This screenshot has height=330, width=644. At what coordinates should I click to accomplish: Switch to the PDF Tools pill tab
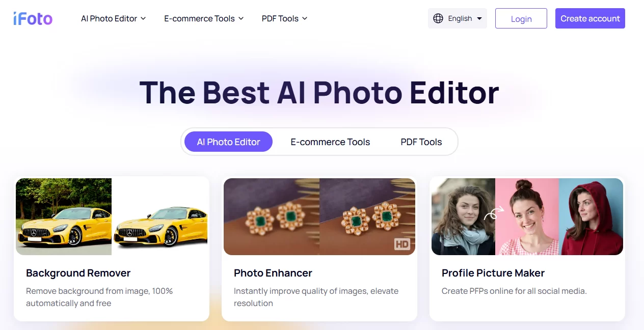(421, 142)
